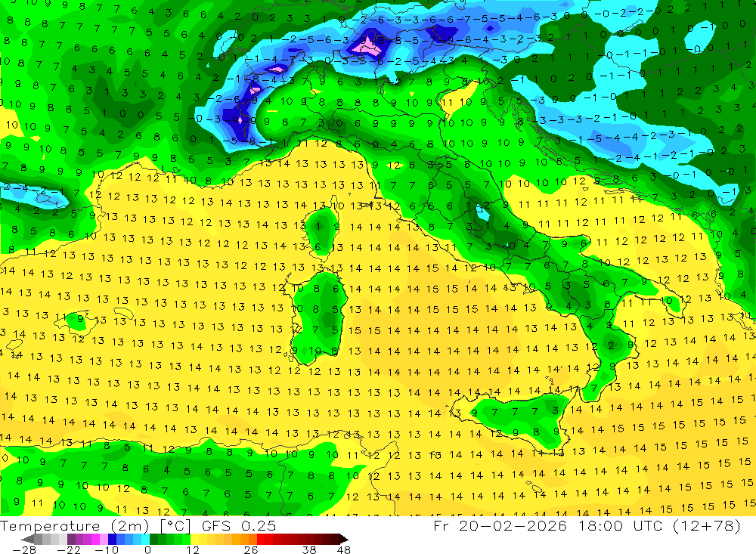Click the 'Fr 20-02-2026' date text
Screen dimensions: 756x554
pyautogui.click(x=500, y=525)
